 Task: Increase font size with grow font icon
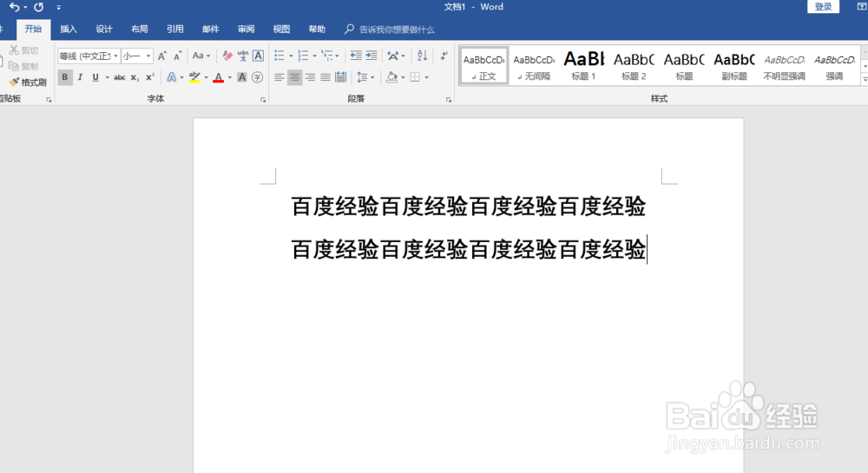pyautogui.click(x=162, y=56)
